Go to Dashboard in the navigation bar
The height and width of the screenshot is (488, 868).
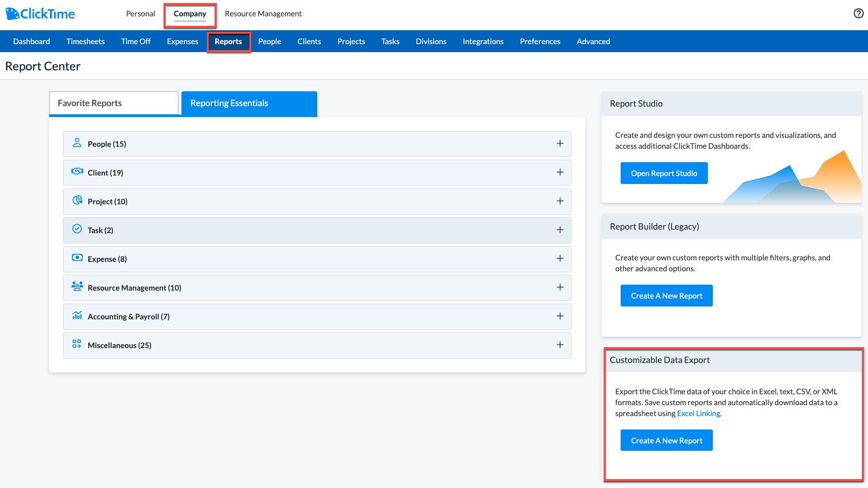click(x=32, y=42)
